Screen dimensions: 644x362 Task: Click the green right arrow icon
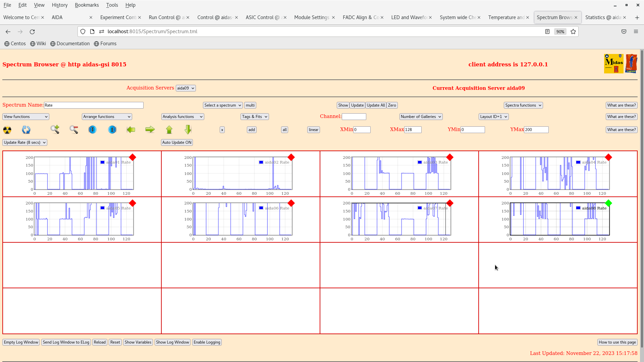(150, 130)
